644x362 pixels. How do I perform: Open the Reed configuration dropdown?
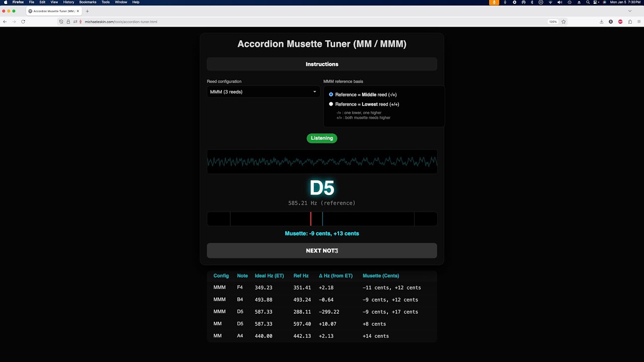tap(263, 92)
